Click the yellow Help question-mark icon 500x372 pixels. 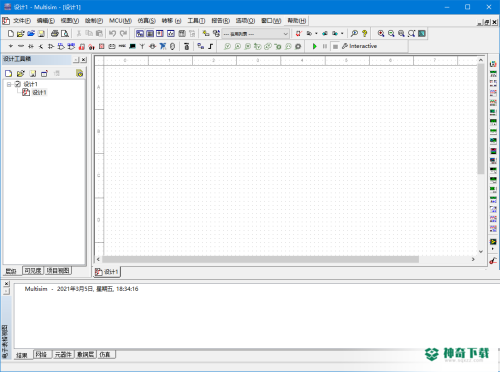click(365, 33)
